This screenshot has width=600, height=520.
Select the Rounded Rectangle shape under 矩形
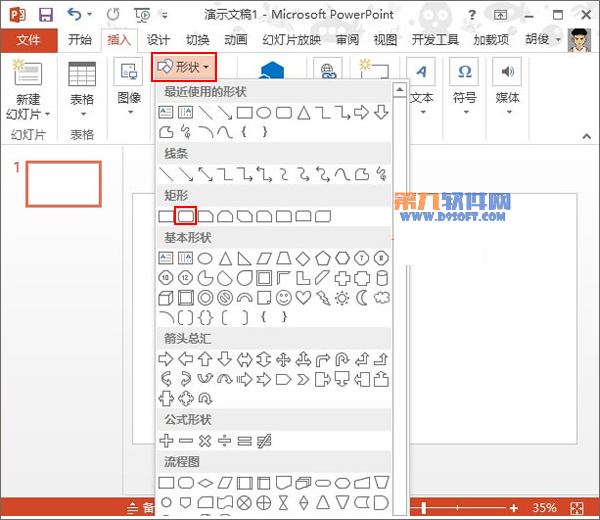click(x=186, y=216)
